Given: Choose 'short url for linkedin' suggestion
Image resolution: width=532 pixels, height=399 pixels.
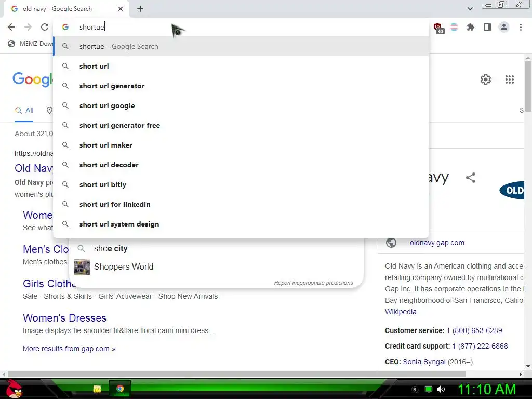Looking at the screenshot, I should 241,204.
